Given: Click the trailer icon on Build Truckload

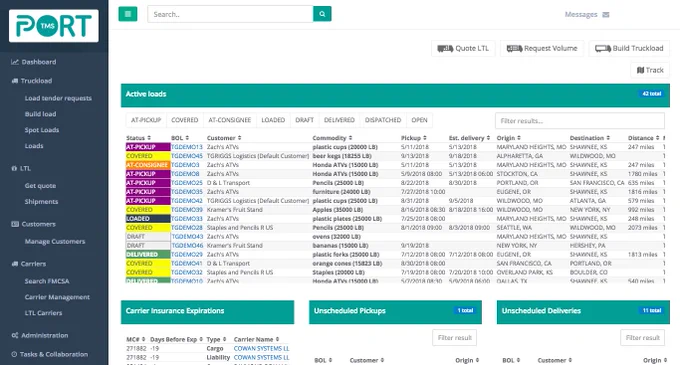Looking at the screenshot, I should [603, 49].
